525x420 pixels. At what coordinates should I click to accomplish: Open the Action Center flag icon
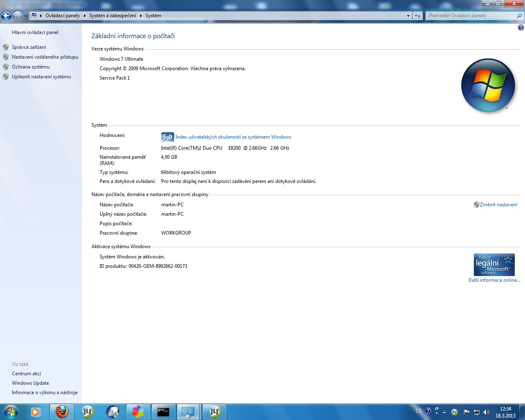(x=466, y=412)
